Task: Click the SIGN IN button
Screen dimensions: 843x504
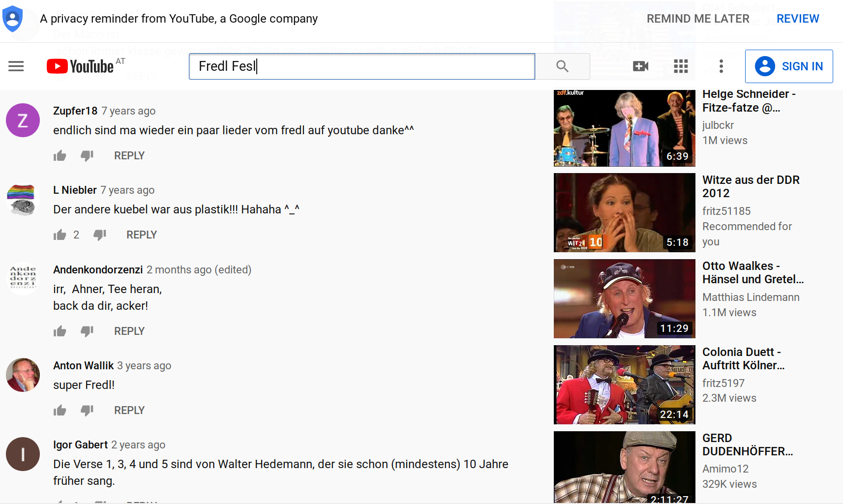Action: coord(789,66)
